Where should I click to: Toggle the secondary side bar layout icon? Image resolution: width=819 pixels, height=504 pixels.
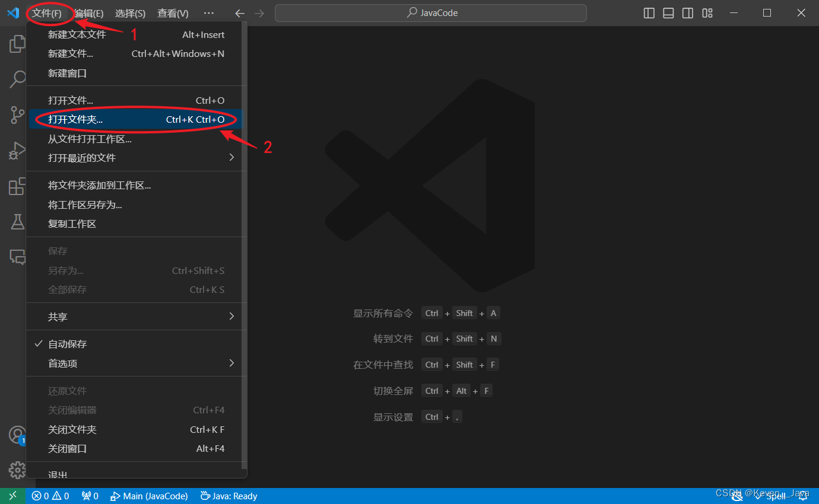point(688,13)
